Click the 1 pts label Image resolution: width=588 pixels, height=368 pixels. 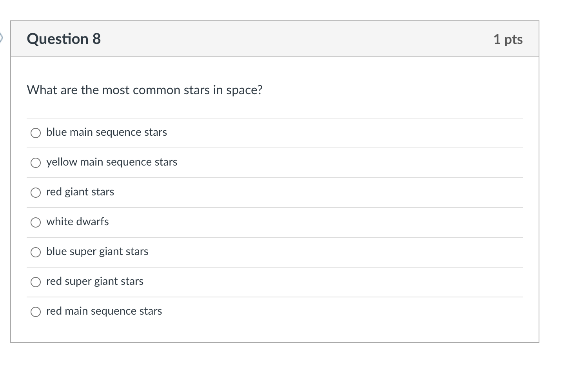coord(508,39)
